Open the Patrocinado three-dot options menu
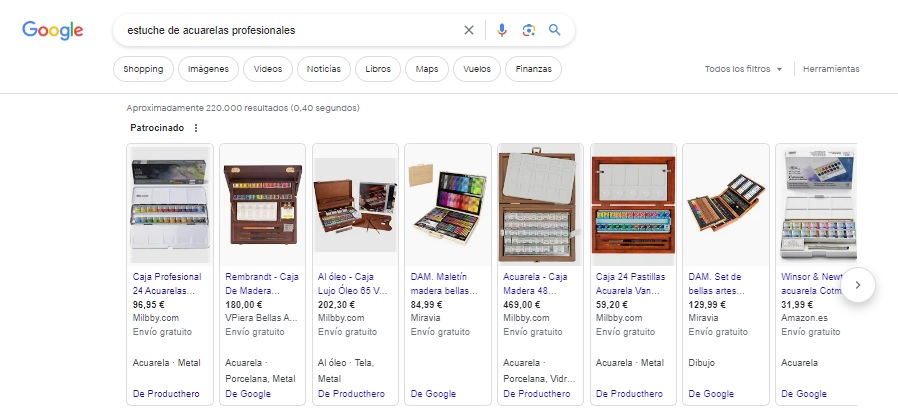898x418 pixels. (x=196, y=128)
